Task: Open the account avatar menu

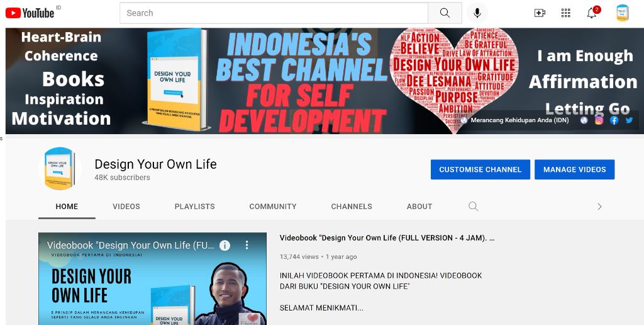Action: (x=622, y=13)
